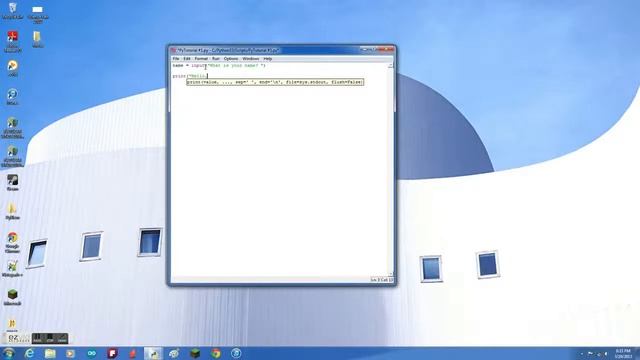Click the line and column status indicator
This screenshot has width=640, height=360.
pos(382,280)
